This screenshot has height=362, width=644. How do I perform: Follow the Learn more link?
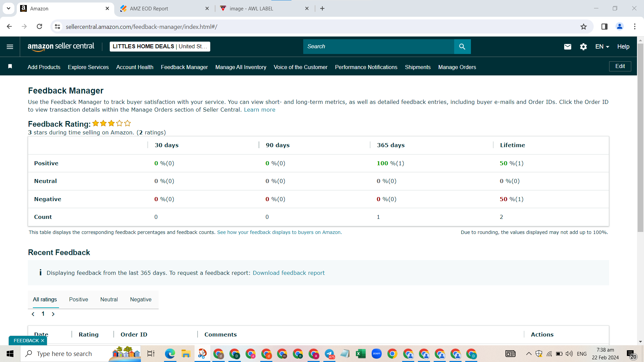pyautogui.click(x=259, y=110)
